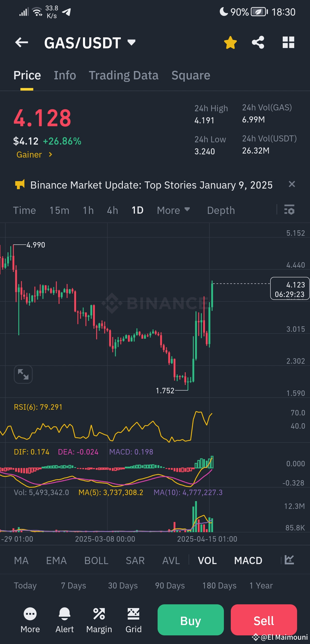Select the 30 Days performance range

(123, 586)
